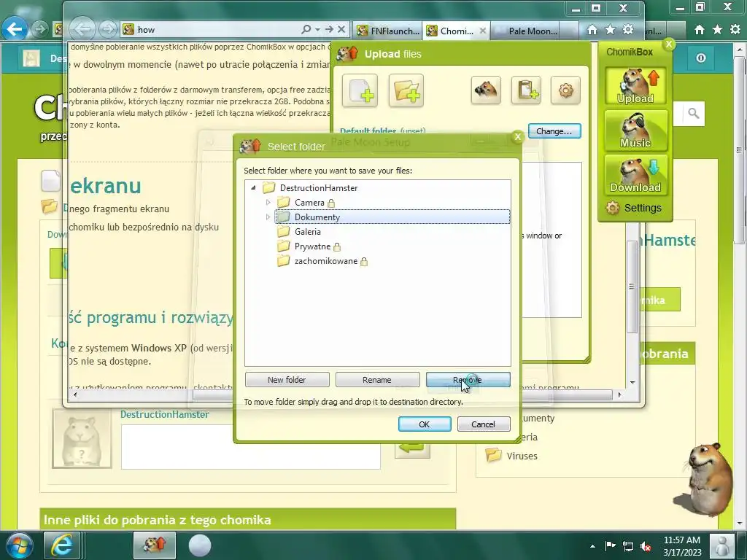Screen dimensions: 747x560
Task: Click the go arrow in the address bar
Action: point(329,29)
